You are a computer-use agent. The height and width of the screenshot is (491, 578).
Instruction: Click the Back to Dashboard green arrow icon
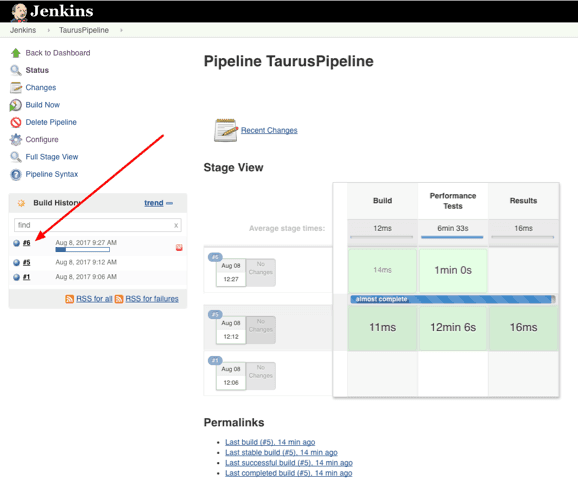click(x=15, y=53)
